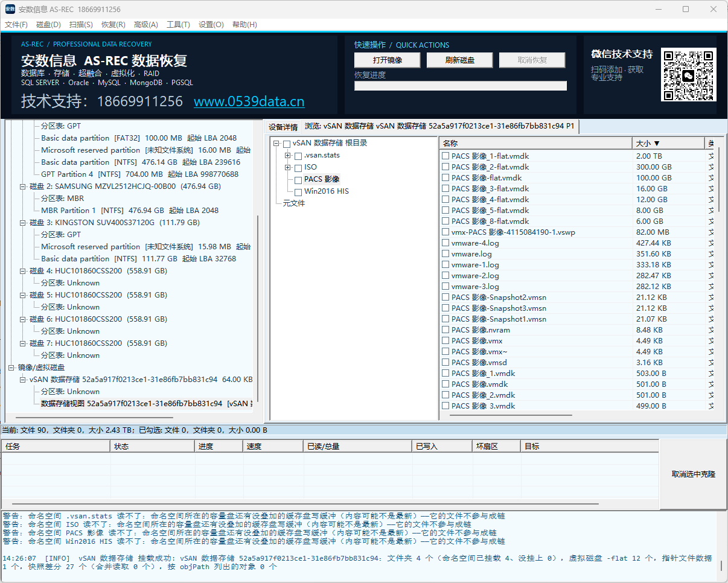Check the vSAN 数据存储 根目录 checkbox
728x583 pixels.
tap(287, 144)
